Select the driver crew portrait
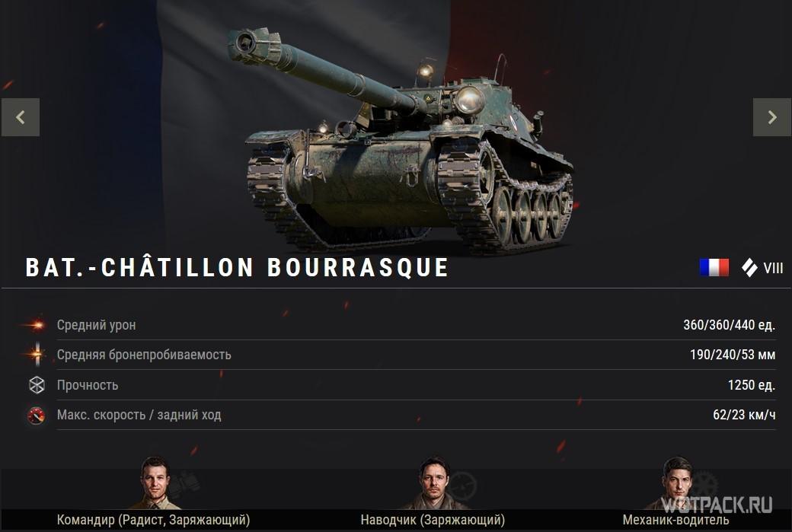The width and height of the screenshot is (792, 532). pyautogui.click(x=677, y=483)
